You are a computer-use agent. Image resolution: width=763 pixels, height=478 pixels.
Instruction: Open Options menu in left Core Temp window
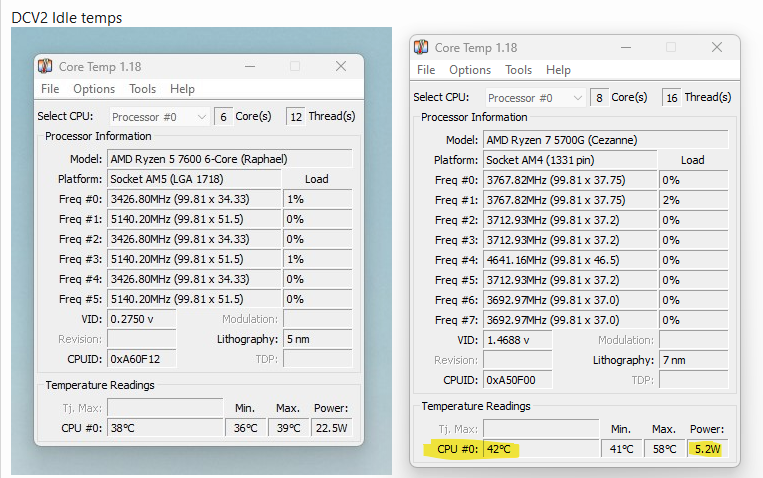tap(94, 89)
